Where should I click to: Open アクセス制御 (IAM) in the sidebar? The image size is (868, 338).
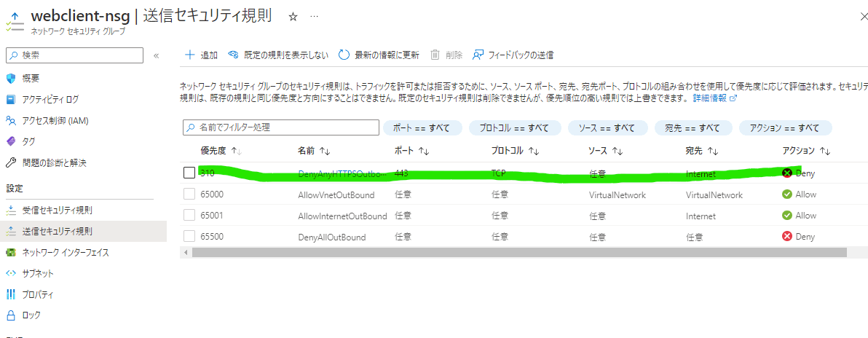55,120
